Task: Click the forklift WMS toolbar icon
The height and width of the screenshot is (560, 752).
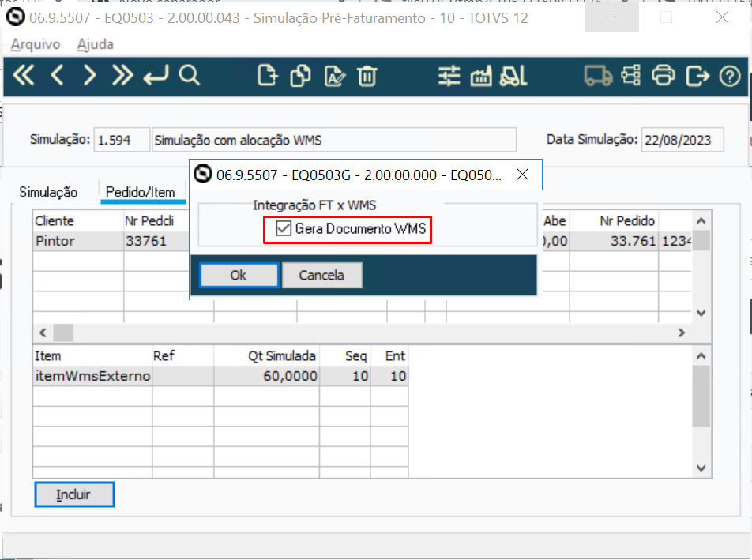Action: (513, 76)
